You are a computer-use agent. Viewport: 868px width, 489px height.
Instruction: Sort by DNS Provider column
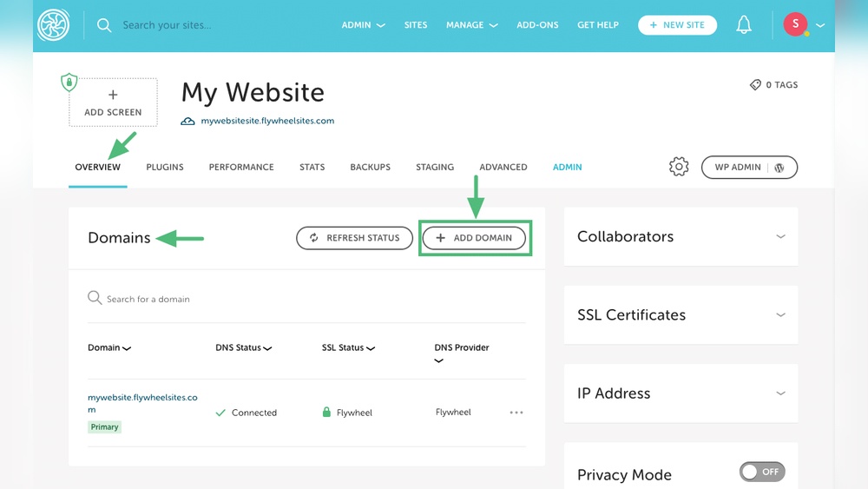click(462, 354)
